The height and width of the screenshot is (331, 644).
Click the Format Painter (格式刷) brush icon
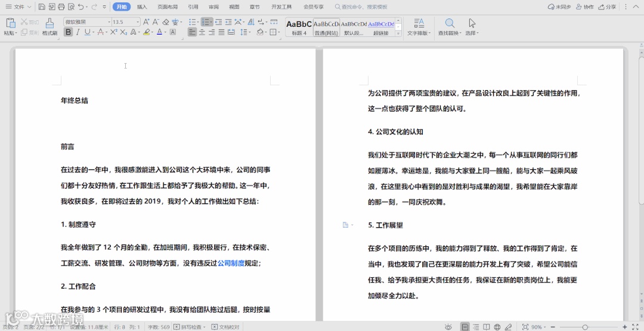tap(49, 23)
